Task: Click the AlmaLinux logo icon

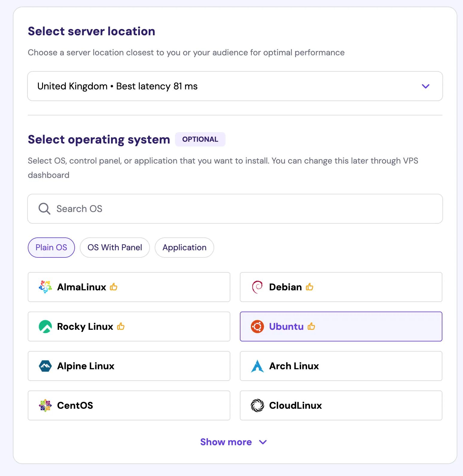Action: (x=45, y=287)
